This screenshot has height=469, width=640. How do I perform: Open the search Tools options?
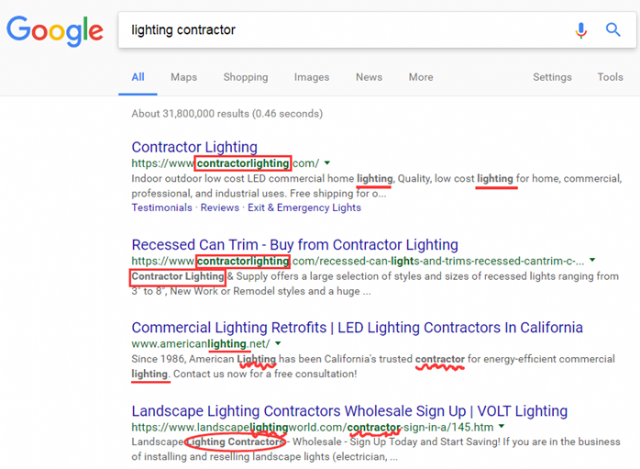pos(610,77)
